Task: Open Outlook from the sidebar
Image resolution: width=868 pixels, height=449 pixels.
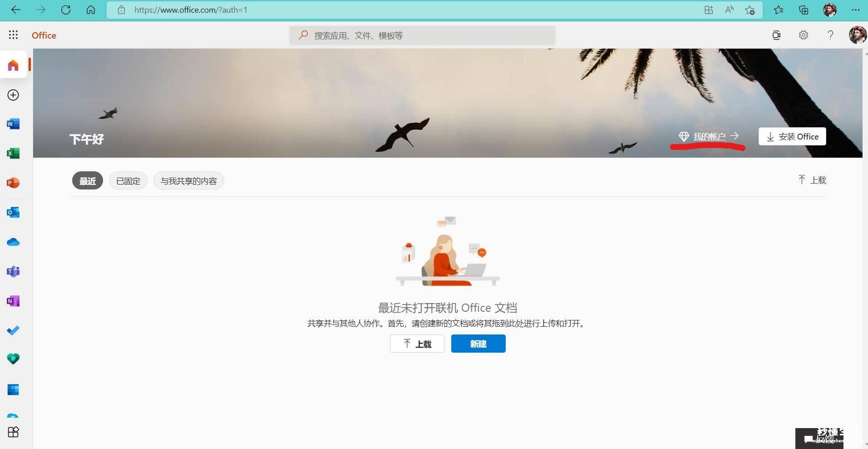Action: click(x=13, y=212)
